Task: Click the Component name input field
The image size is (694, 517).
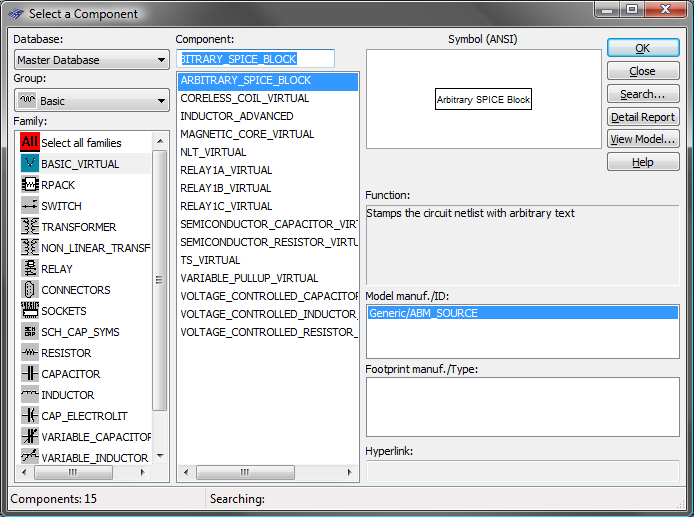Action: (x=255, y=59)
